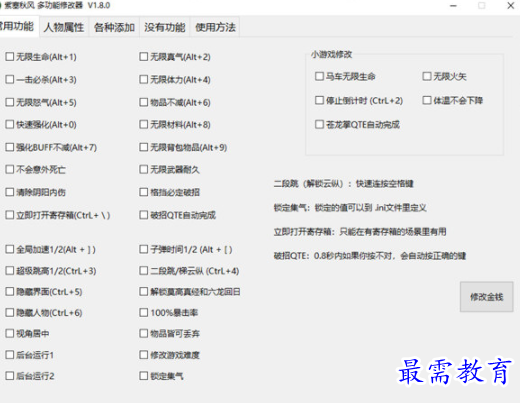Enable 清除阴阳内伤 checkbox

pyautogui.click(x=10, y=192)
